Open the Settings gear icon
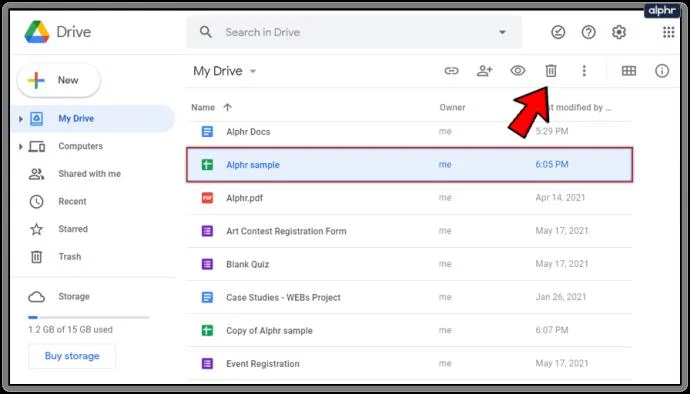This screenshot has height=394, width=690. [619, 32]
